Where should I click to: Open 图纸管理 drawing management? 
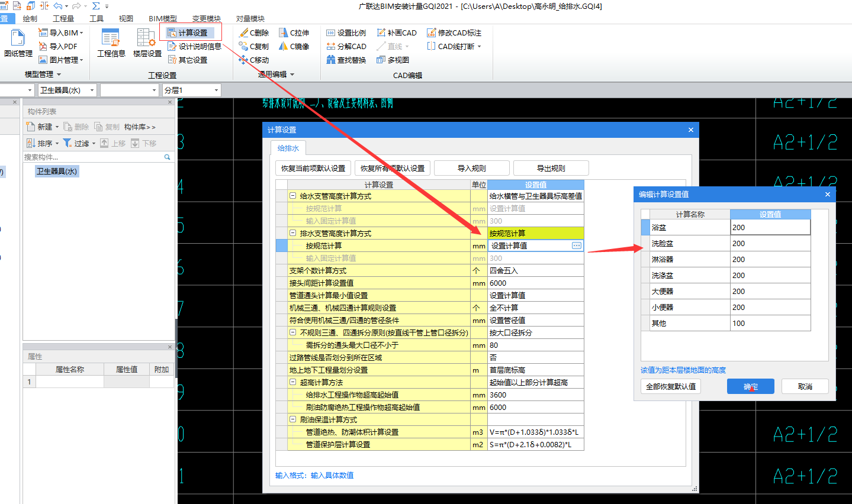(x=18, y=43)
